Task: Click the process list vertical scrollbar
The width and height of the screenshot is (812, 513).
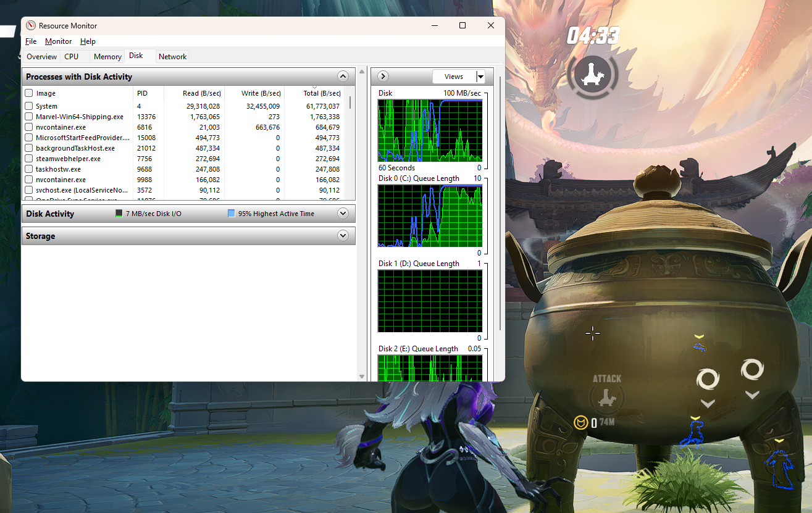Action: [351, 102]
